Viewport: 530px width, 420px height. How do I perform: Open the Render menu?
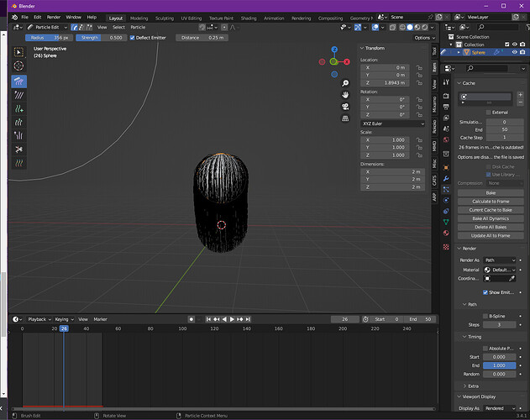[54, 18]
